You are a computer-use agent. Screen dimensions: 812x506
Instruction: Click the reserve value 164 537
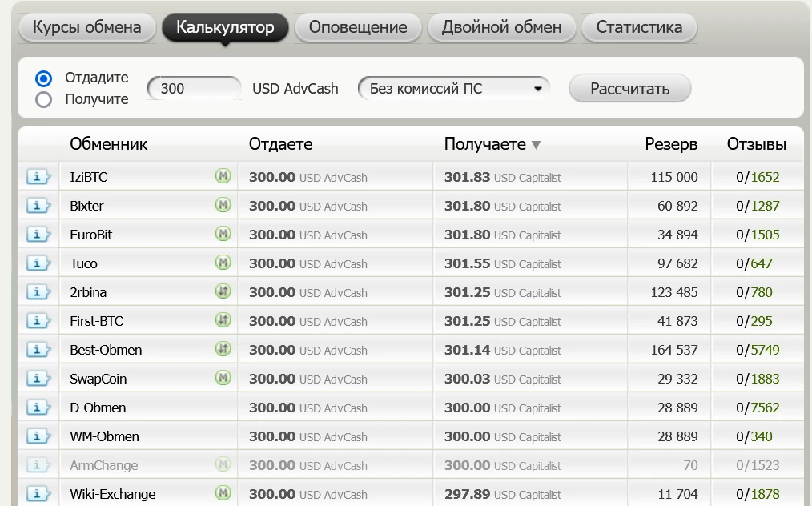pyautogui.click(x=673, y=350)
